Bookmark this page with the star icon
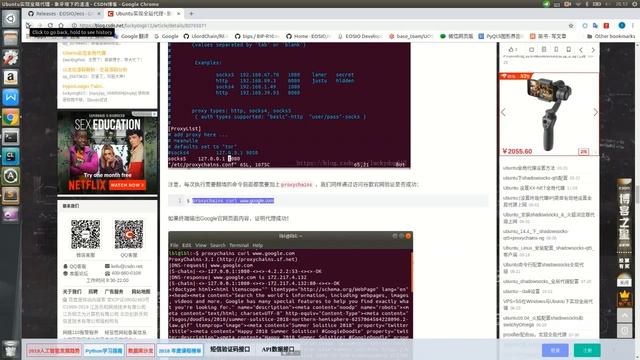The image size is (640, 360). click(x=571, y=26)
